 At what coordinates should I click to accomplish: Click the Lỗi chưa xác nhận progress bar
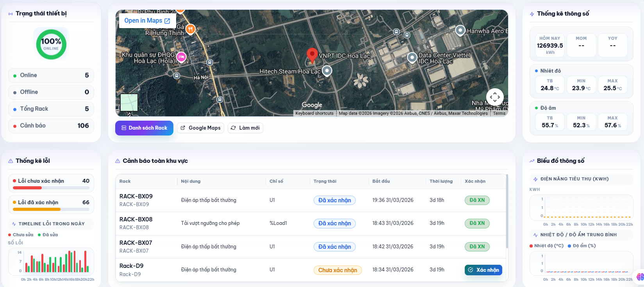(x=51, y=188)
